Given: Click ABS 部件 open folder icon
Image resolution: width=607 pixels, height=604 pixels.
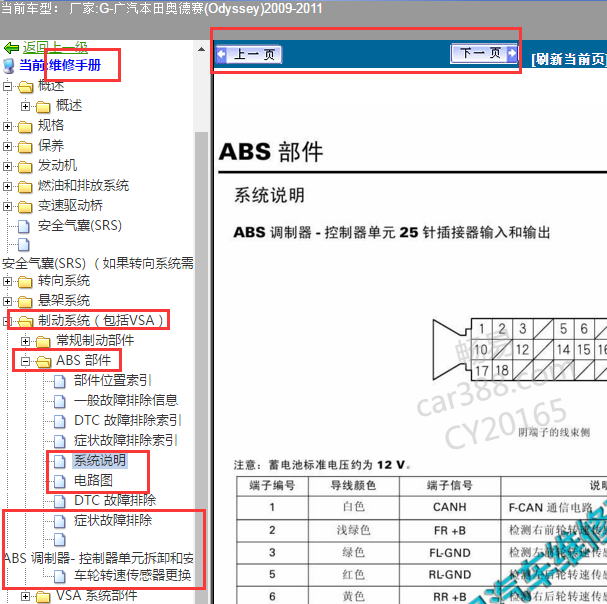Looking at the screenshot, I should click(43, 362).
